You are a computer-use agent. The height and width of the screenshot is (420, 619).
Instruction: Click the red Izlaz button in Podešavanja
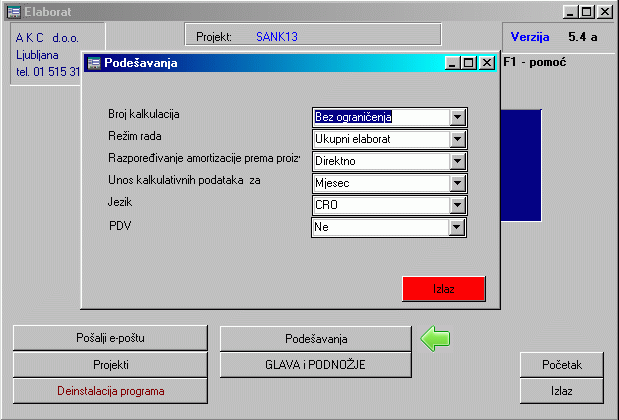444,289
